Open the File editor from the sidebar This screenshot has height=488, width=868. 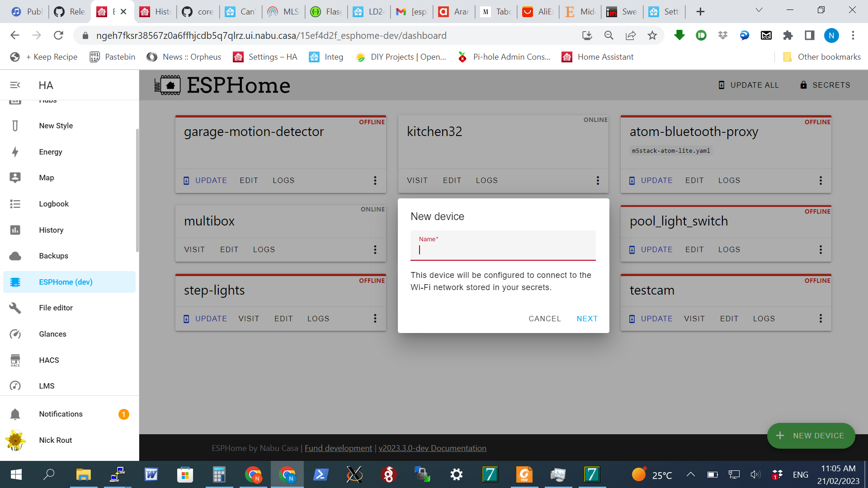[56, 308]
